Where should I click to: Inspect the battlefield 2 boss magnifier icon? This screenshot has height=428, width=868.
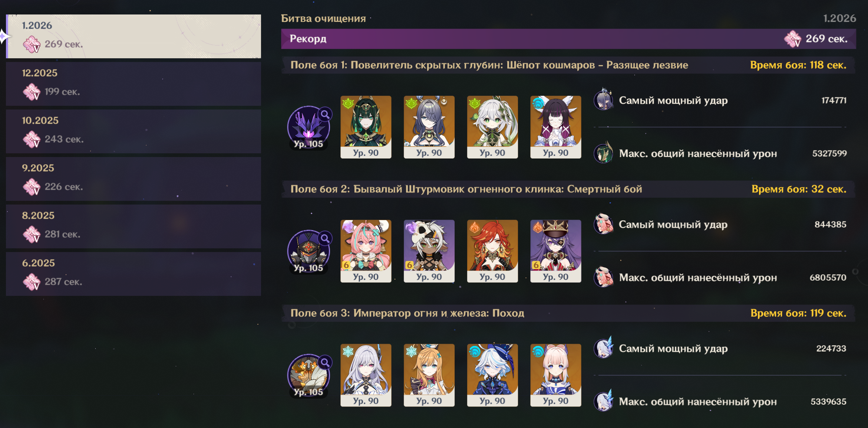(325, 238)
